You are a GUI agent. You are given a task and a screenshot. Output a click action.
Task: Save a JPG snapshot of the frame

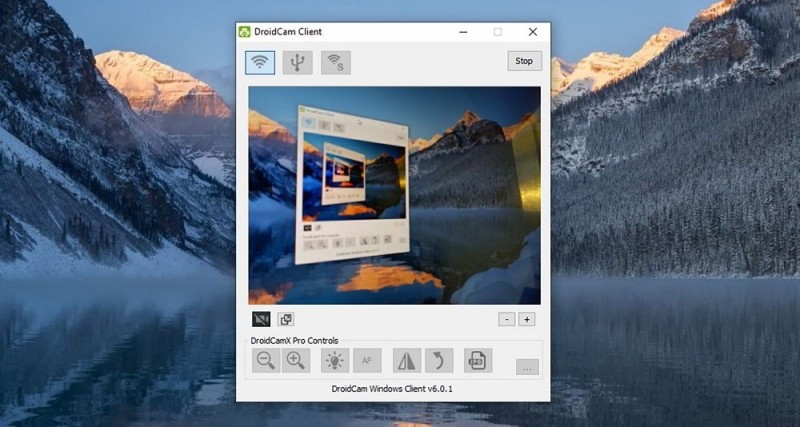tap(478, 360)
